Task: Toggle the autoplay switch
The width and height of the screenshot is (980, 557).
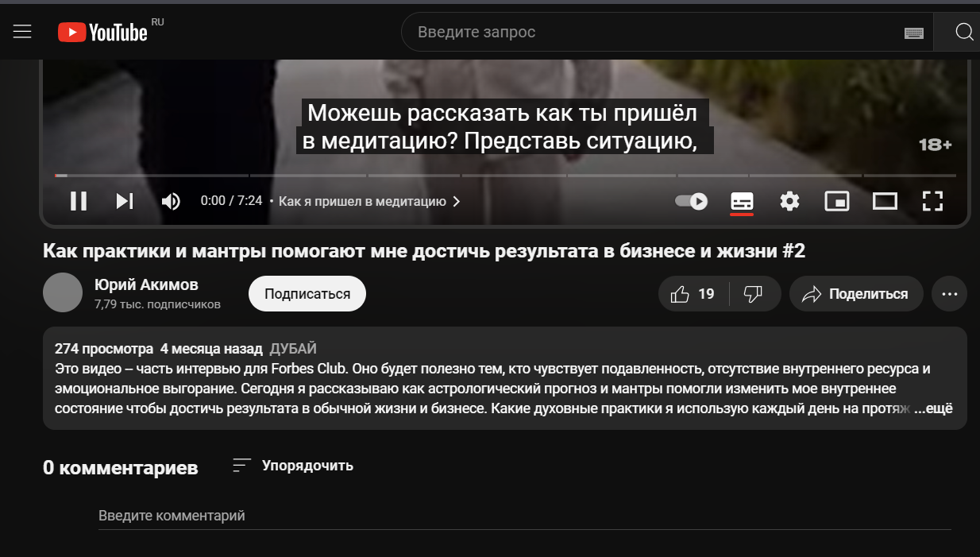Action: tap(692, 201)
